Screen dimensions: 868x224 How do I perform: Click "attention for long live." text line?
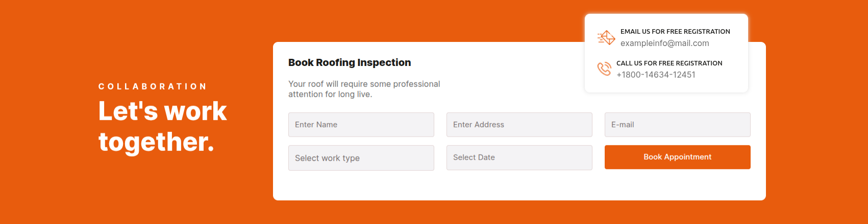click(x=330, y=94)
